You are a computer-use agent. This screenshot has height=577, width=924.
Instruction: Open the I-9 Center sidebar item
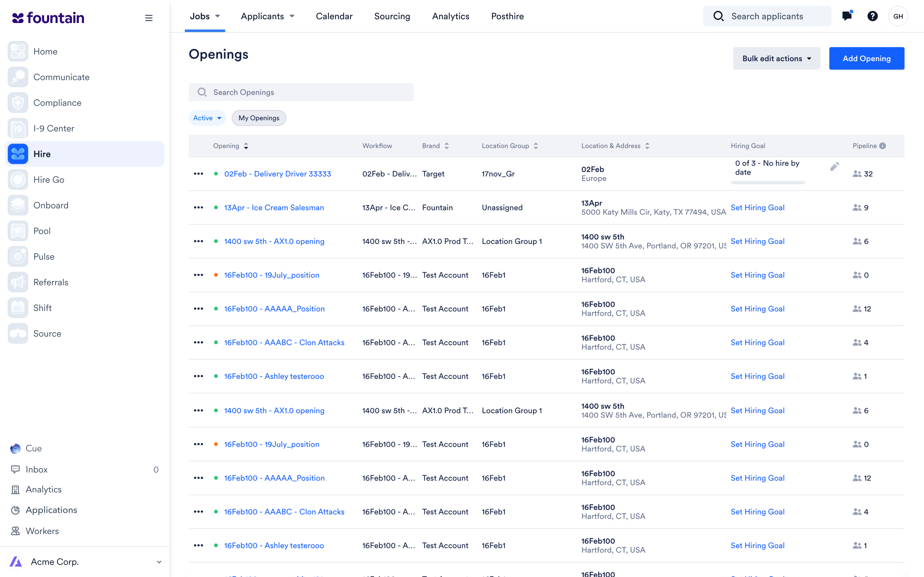(54, 128)
